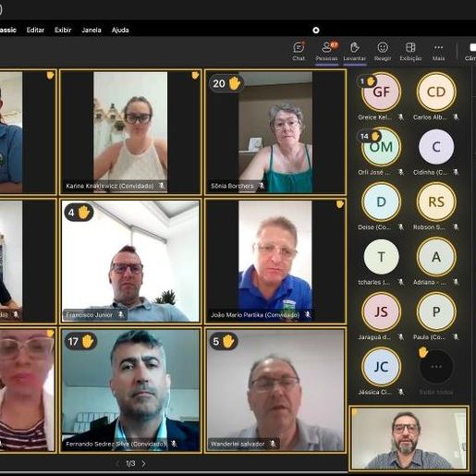Open the Mais options menu

[438, 52]
